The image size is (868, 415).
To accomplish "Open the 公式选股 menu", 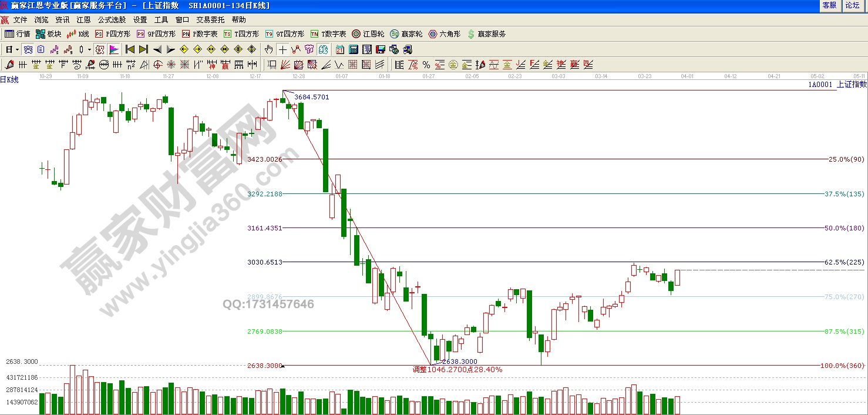I will tap(112, 19).
